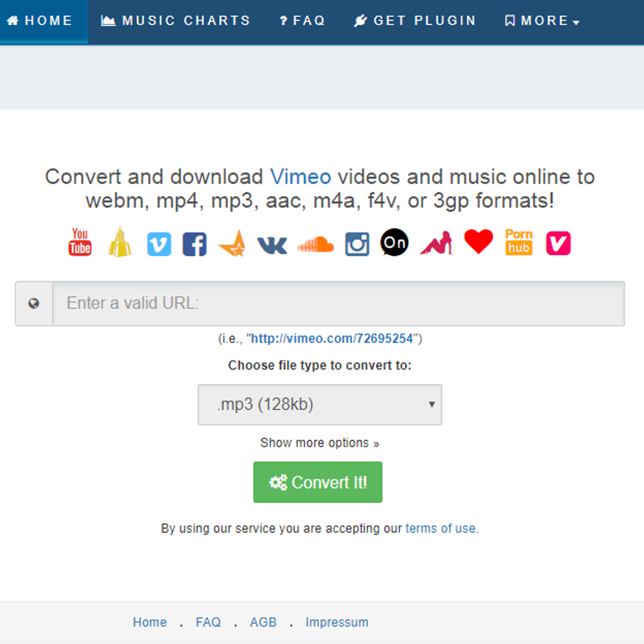Click the yellow tower building icon

[120, 242]
